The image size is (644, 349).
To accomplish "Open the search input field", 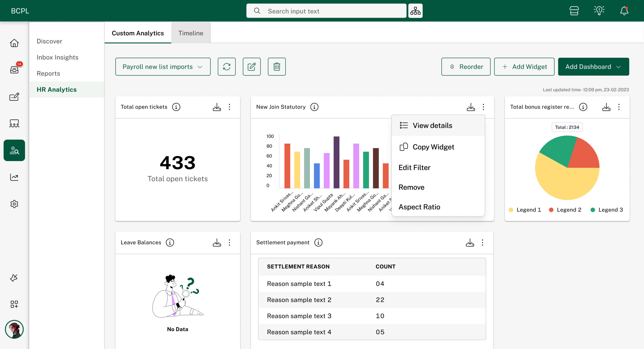I will pyautogui.click(x=325, y=11).
